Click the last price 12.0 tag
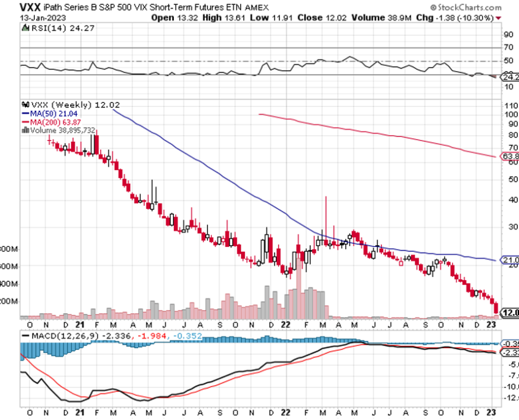The height and width of the screenshot is (420, 519). [x=510, y=313]
